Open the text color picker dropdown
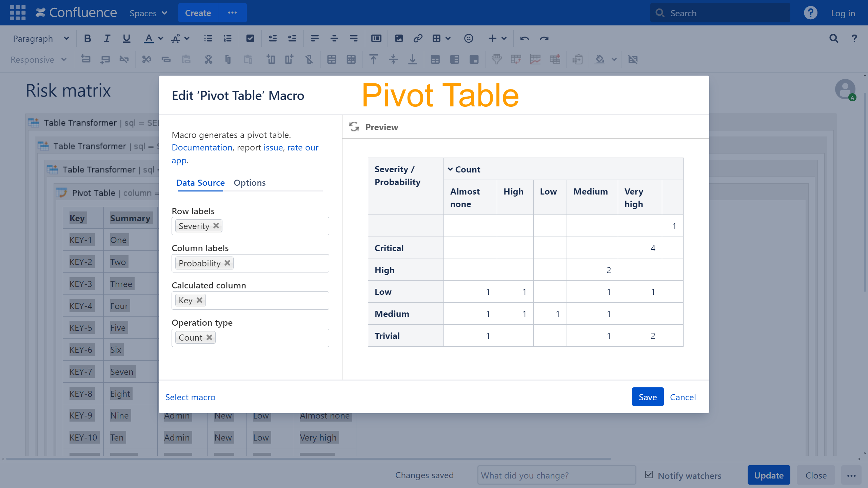The image size is (868, 488). coord(161,39)
